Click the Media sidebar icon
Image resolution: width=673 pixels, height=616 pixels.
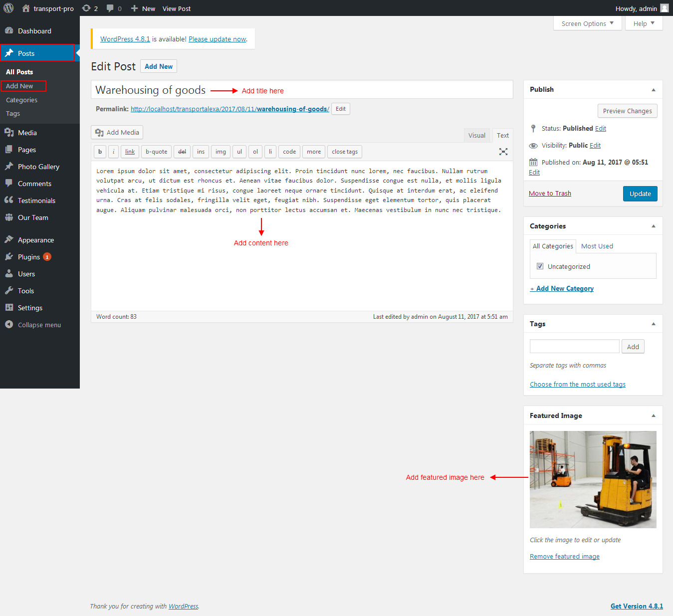(9, 132)
